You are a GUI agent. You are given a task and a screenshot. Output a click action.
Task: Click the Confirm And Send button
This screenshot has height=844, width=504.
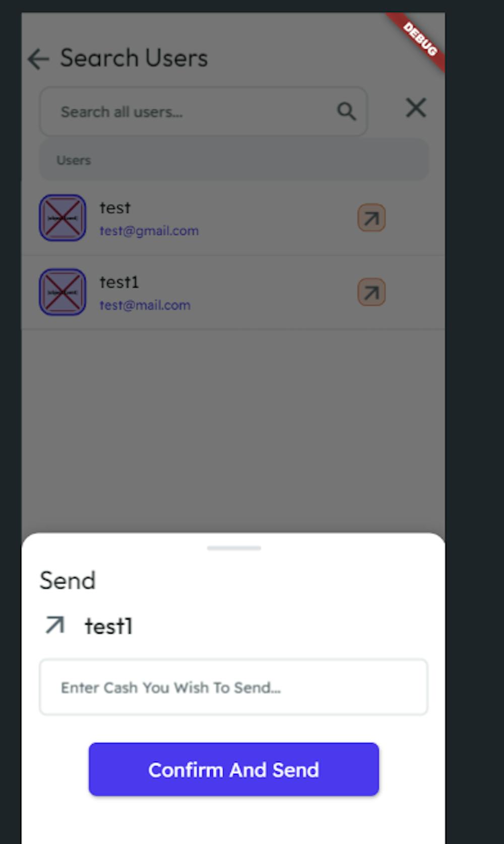click(x=234, y=769)
